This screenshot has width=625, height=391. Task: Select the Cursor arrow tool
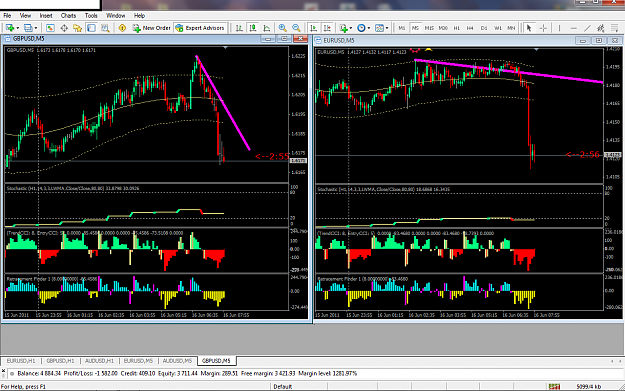click(x=529, y=28)
